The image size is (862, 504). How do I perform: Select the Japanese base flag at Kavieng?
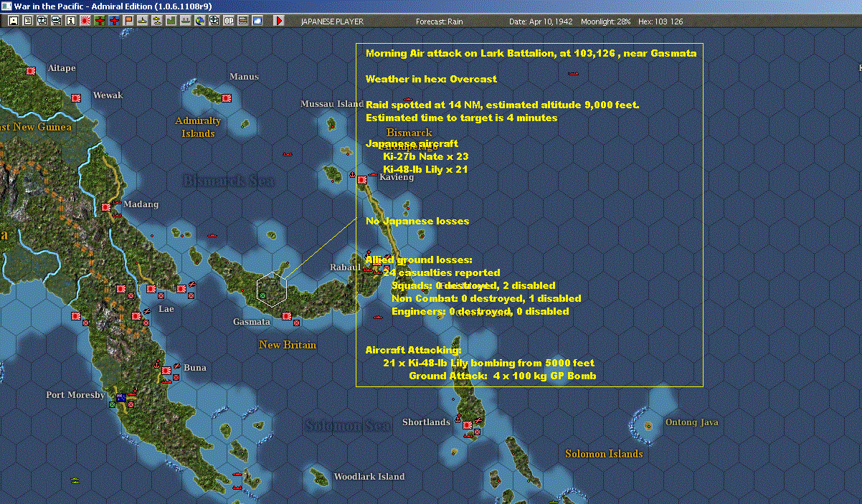click(x=363, y=180)
